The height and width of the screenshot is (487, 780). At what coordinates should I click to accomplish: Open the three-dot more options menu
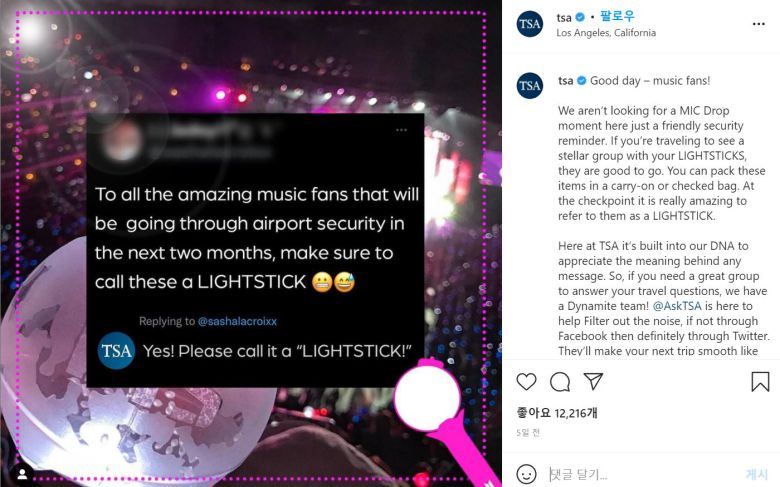759,24
